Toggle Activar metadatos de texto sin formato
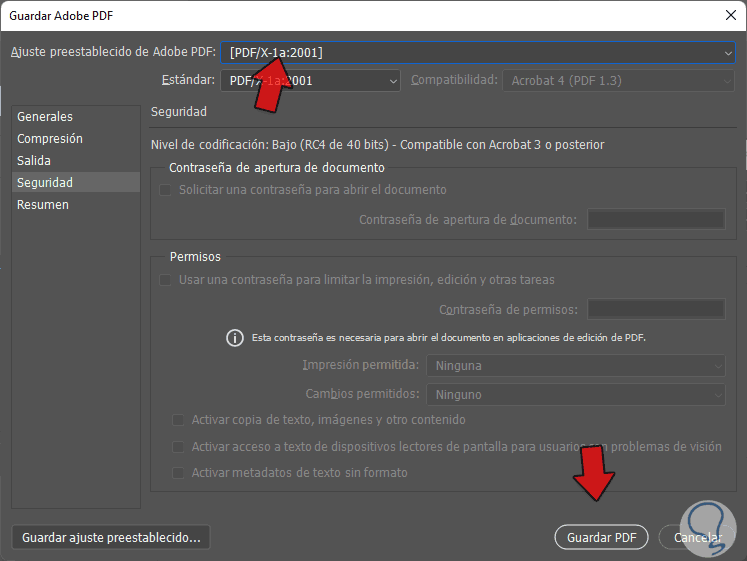747x561 pixels. click(178, 473)
